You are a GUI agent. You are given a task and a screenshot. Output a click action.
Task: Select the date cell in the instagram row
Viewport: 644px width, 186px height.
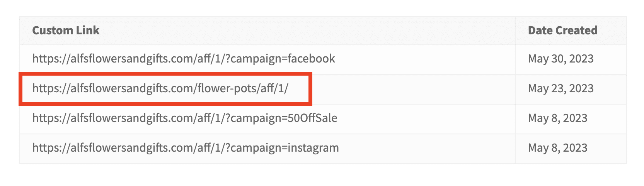[x=557, y=148]
